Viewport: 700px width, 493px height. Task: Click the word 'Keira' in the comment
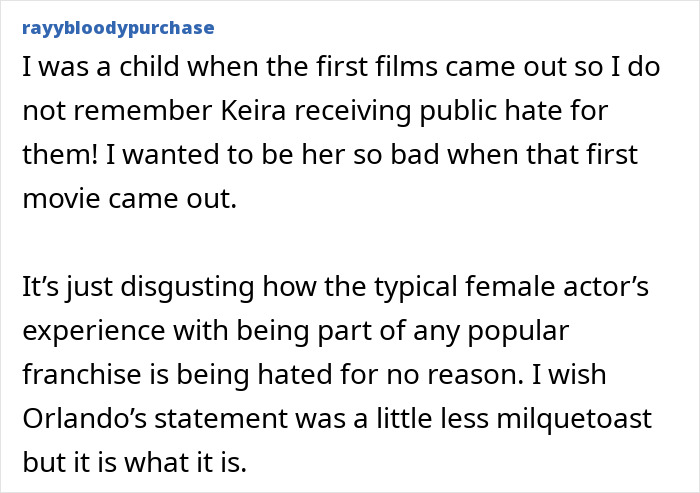[253, 110]
